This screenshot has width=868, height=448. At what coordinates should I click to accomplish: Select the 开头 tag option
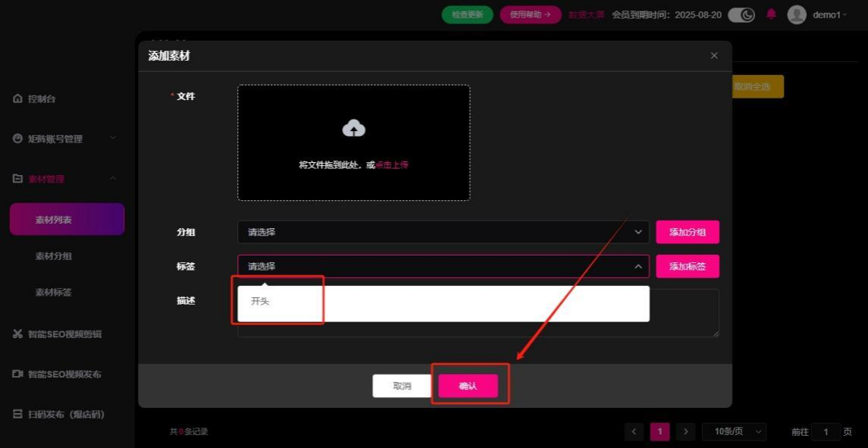[261, 302]
